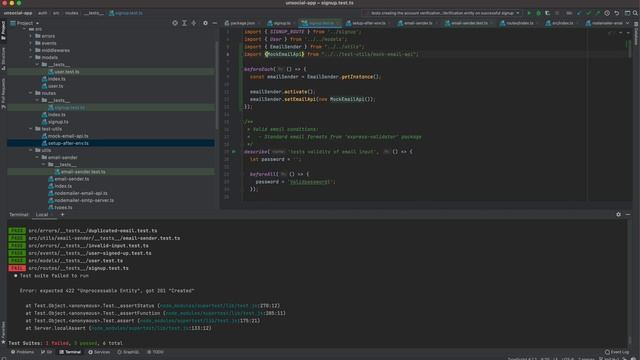The image size is (640, 360).
Task: Click inside MockEmailApi import line
Action: [x=331, y=54]
